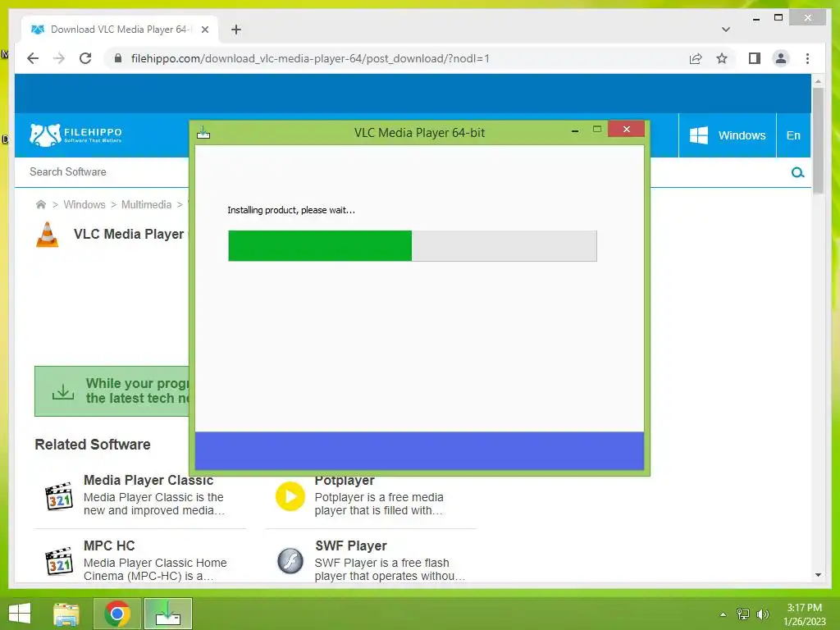
Task: Select Chrome in the taskbar
Action: pyautogui.click(x=117, y=614)
